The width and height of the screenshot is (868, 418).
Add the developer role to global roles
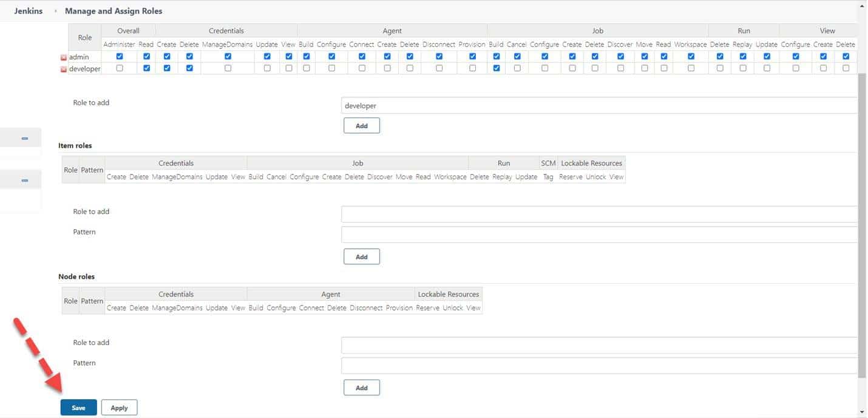362,125
